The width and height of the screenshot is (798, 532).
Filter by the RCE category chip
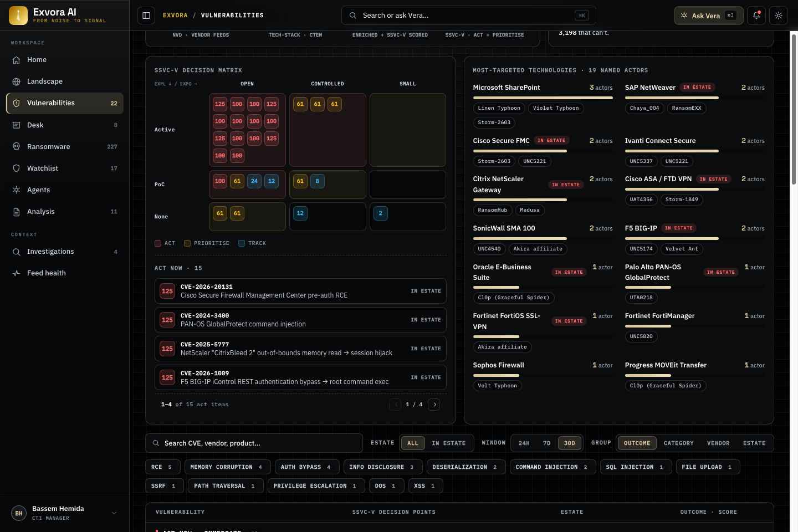click(x=162, y=467)
